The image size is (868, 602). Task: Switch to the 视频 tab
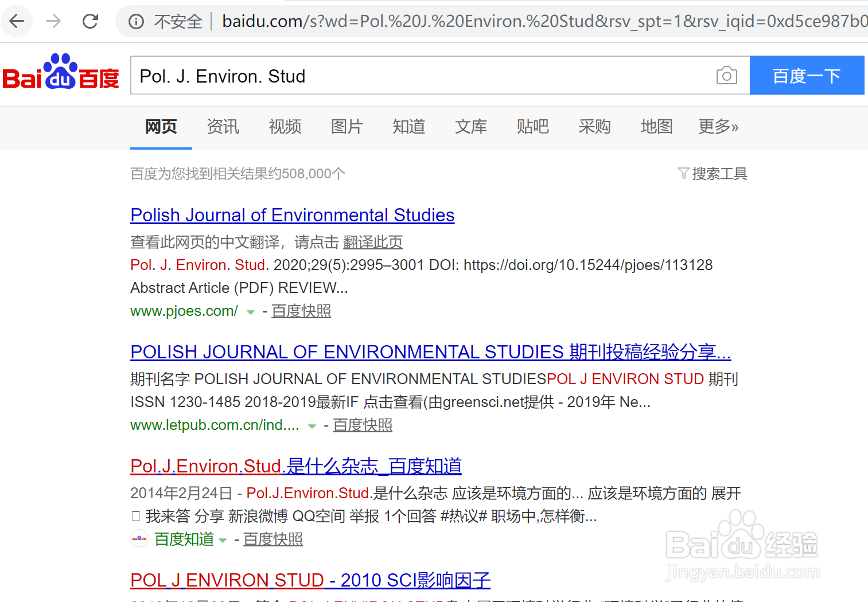click(285, 127)
